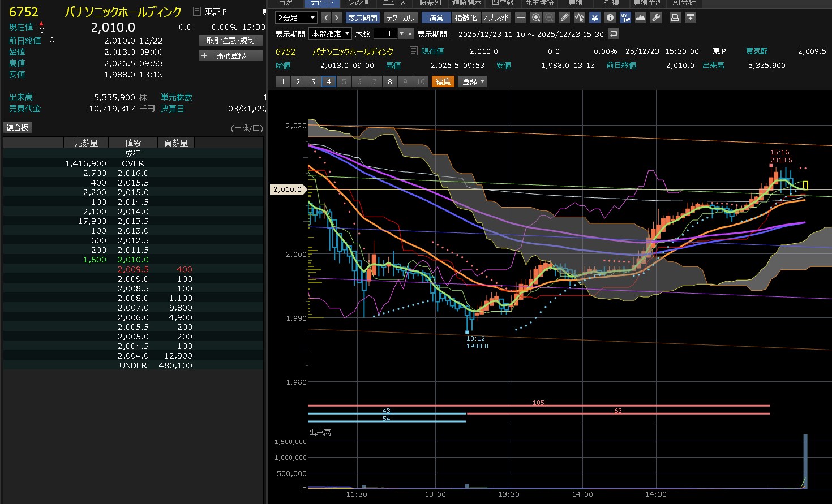Click the yen symbol icon
This screenshot has height=504, width=832.
click(594, 18)
